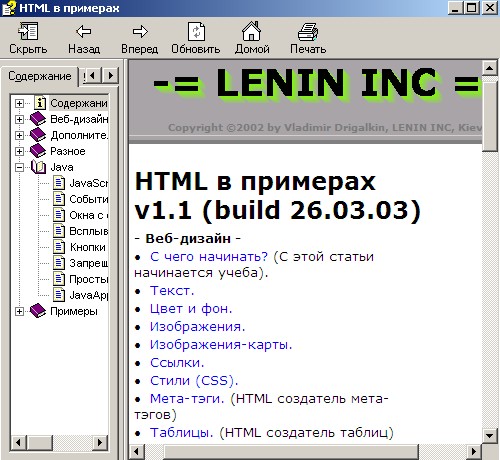Image resolution: width=500 pixels, height=460 pixels.
Task: Click the Окна с topic page icon
Action: pos(59,215)
